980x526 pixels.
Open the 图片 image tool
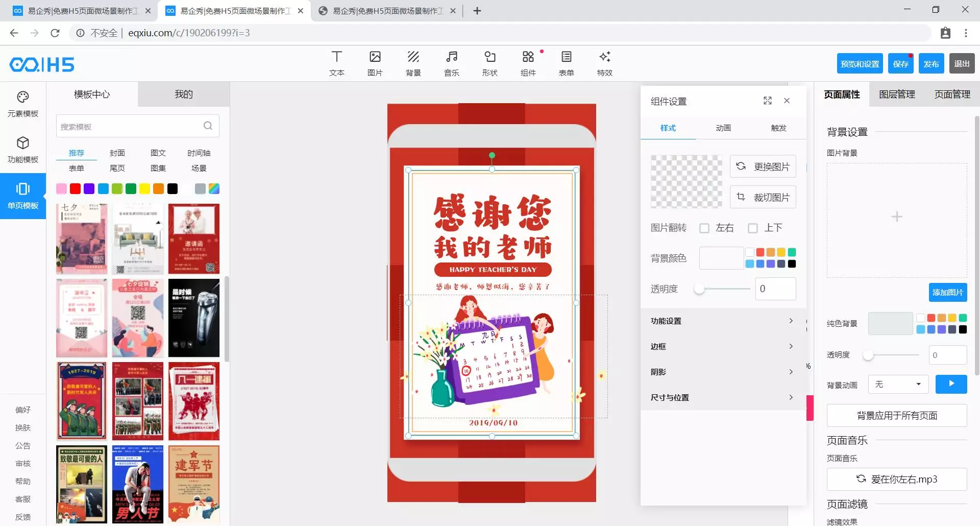[x=375, y=63]
